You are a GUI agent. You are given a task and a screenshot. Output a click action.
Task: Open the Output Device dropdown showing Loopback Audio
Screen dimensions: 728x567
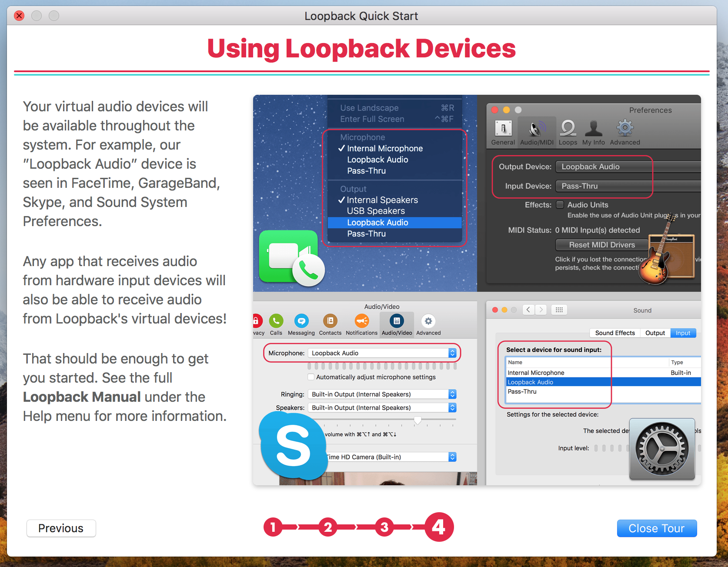[628, 167]
